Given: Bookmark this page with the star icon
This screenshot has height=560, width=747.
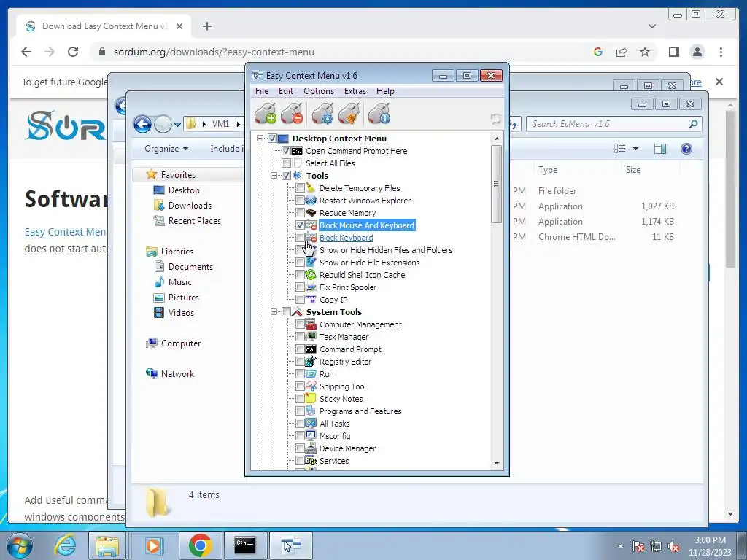Looking at the screenshot, I should pos(645,52).
